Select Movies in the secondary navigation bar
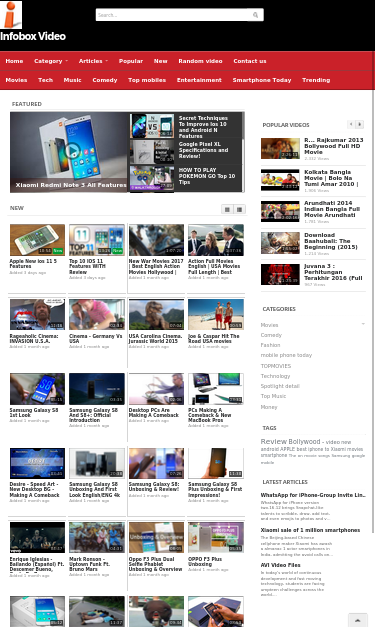 (16, 80)
